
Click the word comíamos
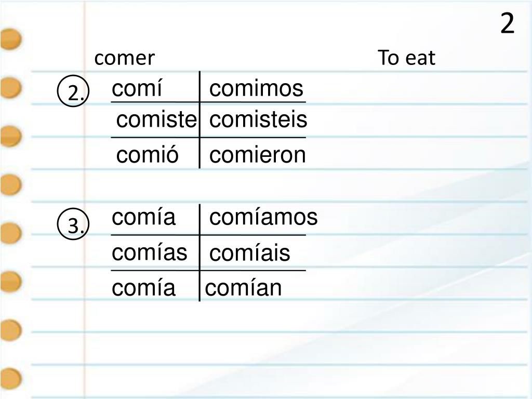point(263,217)
